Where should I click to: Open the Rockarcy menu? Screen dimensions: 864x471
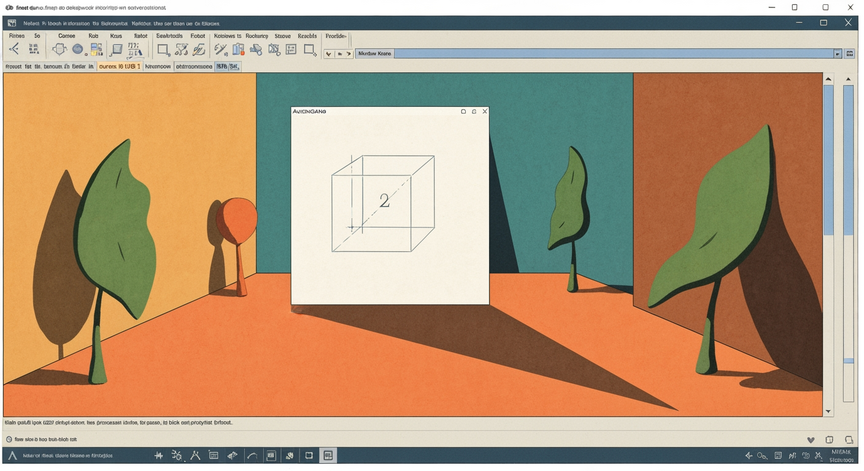(257, 36)
